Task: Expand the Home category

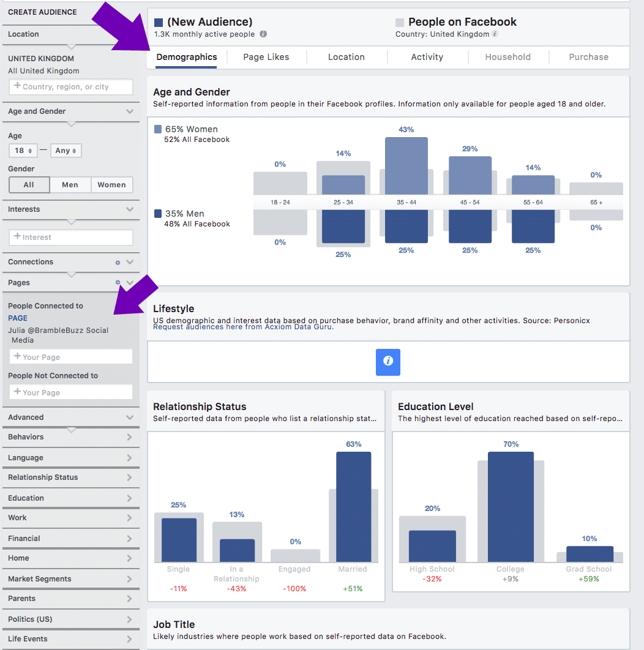Action: (x=71, y=558)
